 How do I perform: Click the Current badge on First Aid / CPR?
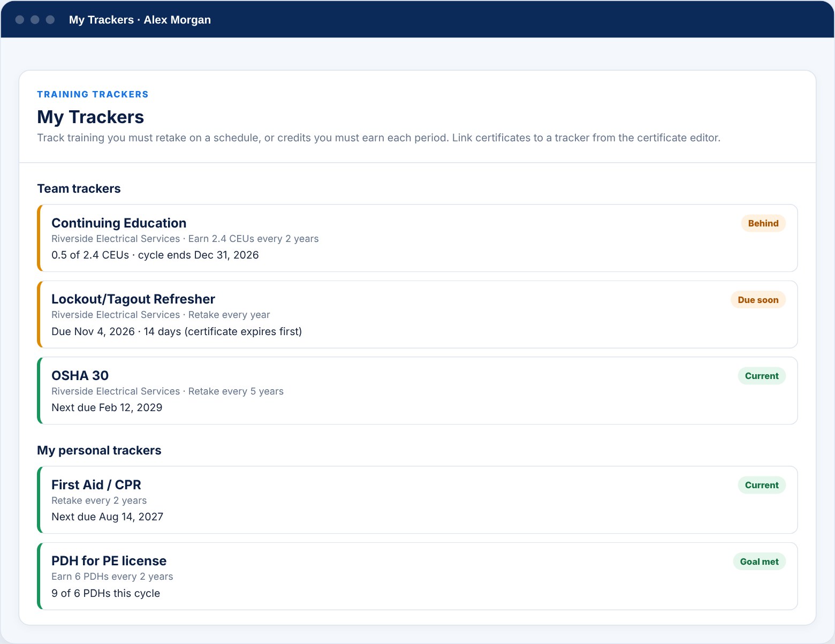[762, 485]
